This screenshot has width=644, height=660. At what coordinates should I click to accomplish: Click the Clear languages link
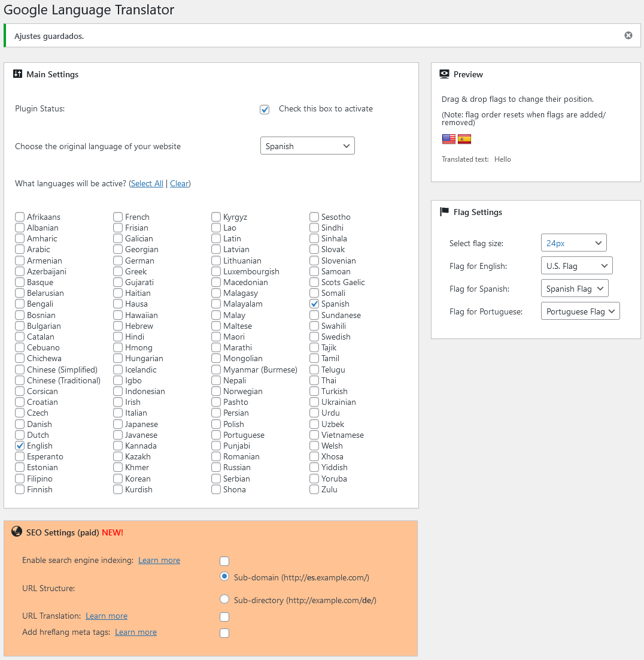[179, 184]
